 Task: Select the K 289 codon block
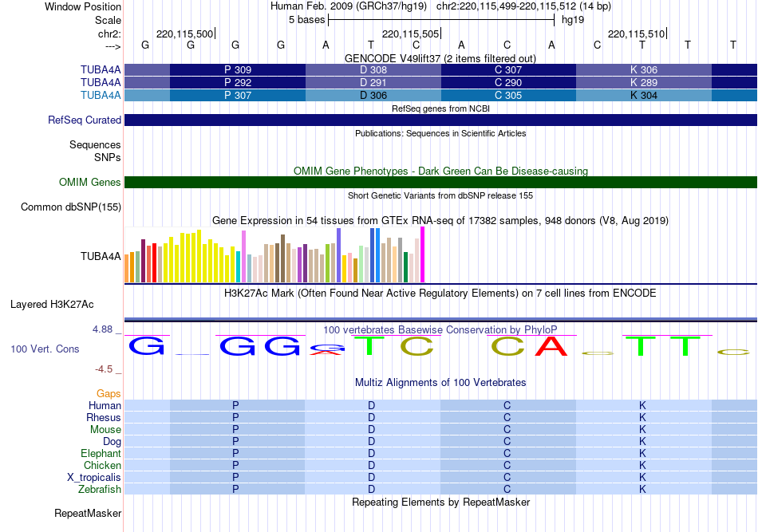tap(644, 83)
